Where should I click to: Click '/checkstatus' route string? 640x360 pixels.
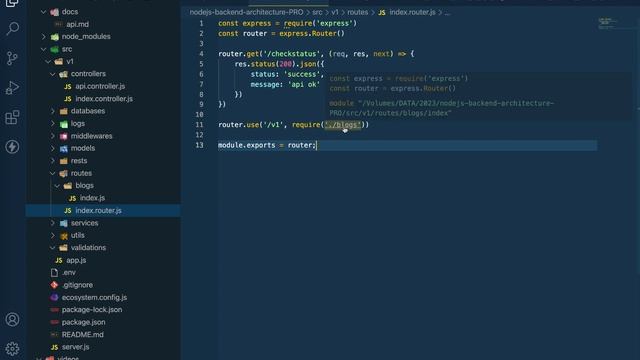[292, 54]
